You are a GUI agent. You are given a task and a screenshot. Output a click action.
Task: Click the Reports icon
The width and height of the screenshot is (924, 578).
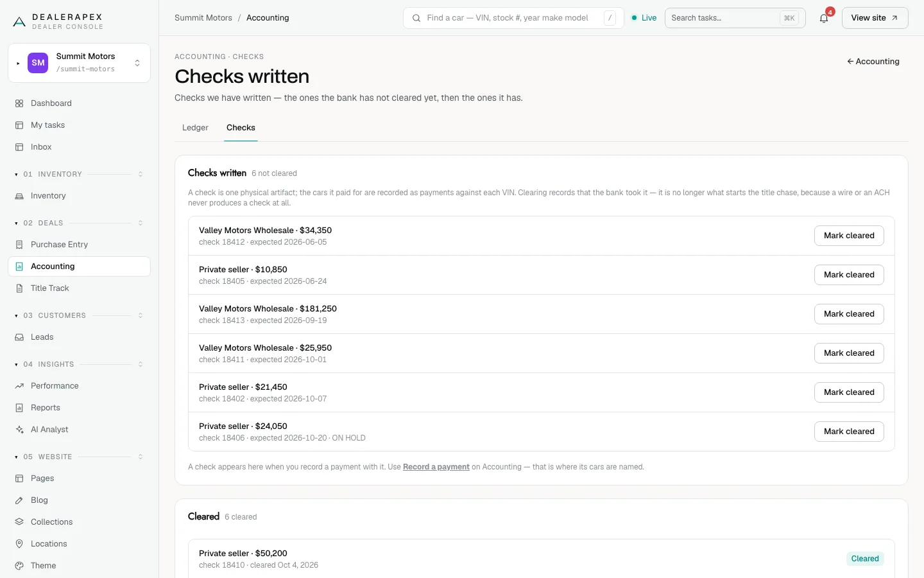click(19, 408)
